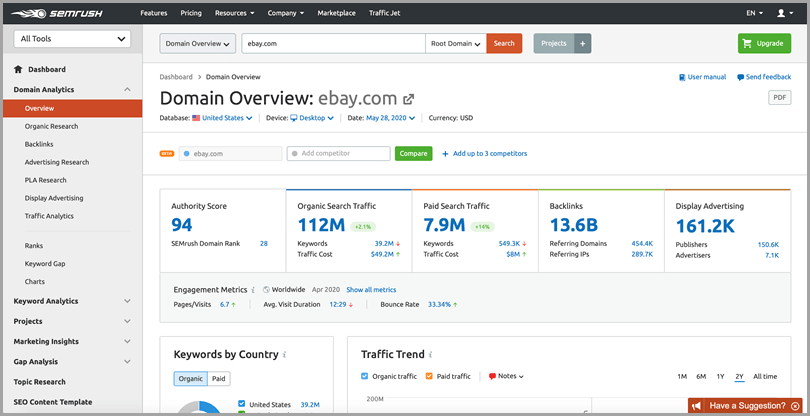Image resolution: width=810 pixels, height=416 pixels.
Task: Click the Worldwide globe icon
Action: 266,290
